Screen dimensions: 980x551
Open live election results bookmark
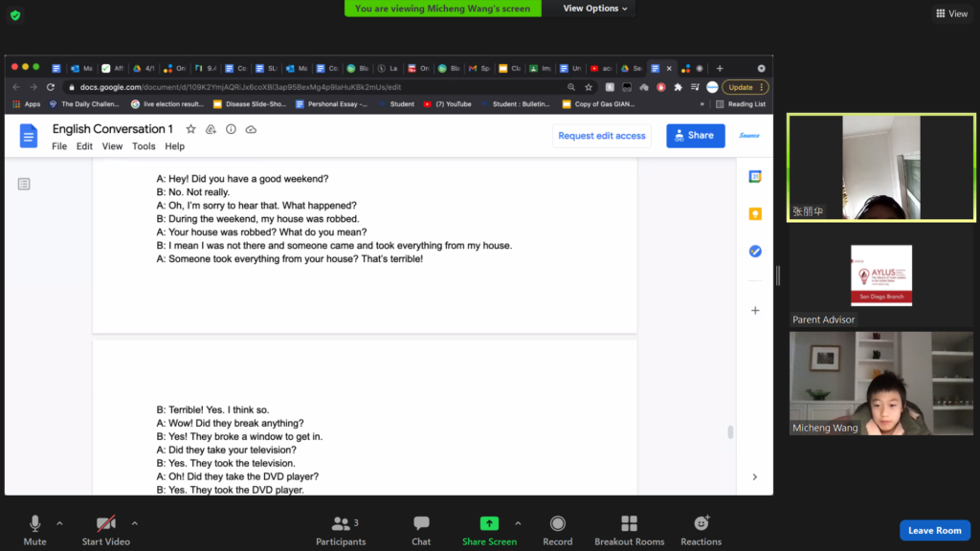(x=167, y=104)
